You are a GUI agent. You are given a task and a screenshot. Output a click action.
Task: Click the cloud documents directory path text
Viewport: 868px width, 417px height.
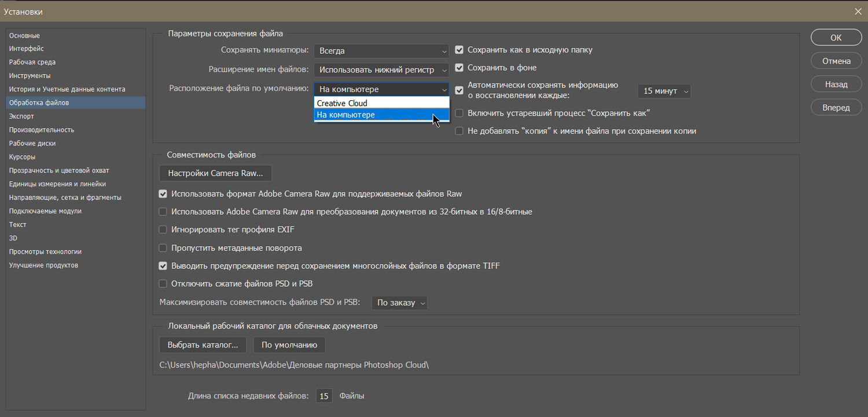295,365
